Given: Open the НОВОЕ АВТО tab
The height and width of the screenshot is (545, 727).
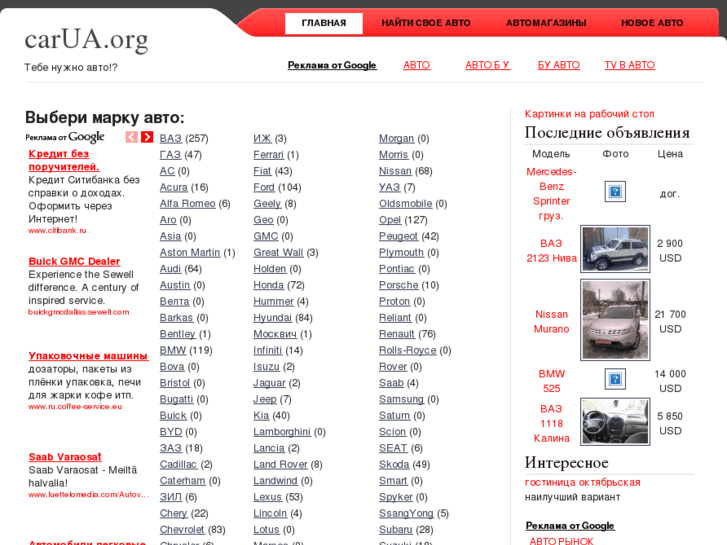Looking at the screenshot, I should (652, 23).
